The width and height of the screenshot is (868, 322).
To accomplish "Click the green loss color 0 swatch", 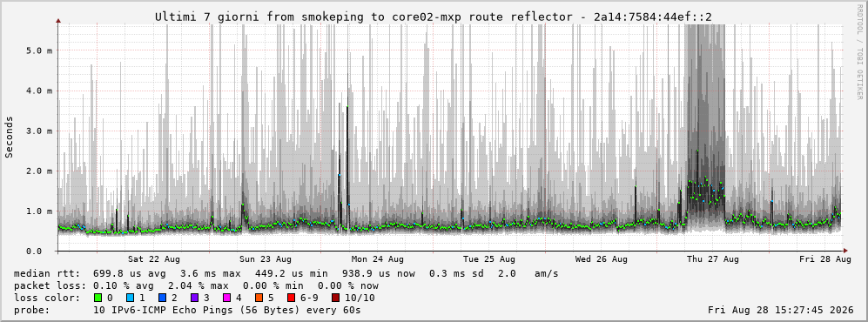I will 98,298.
